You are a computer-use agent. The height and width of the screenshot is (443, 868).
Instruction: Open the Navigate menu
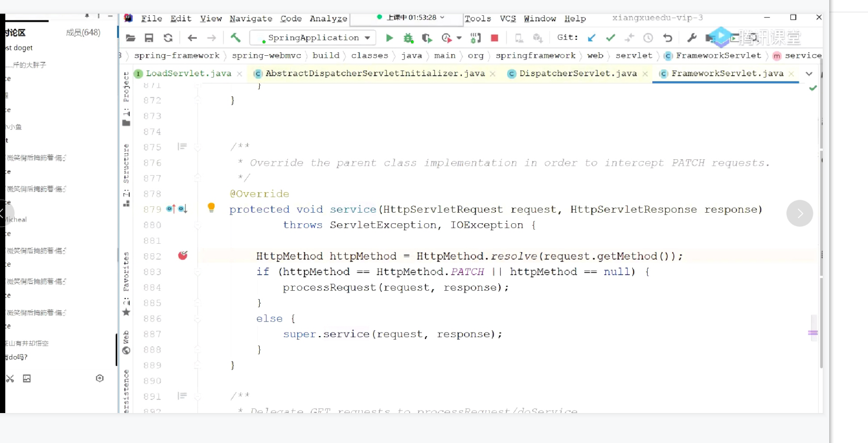pyautogui.click(x=251, y=19)
